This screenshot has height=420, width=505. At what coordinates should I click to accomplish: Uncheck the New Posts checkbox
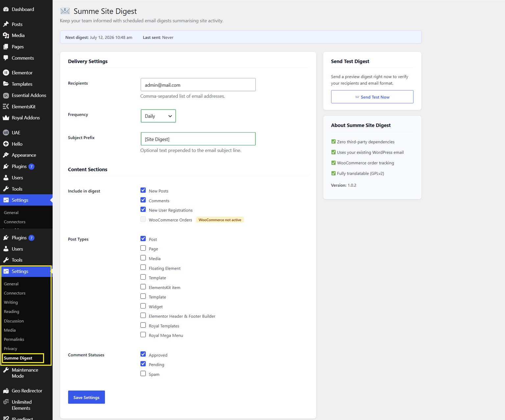[143, 190]
